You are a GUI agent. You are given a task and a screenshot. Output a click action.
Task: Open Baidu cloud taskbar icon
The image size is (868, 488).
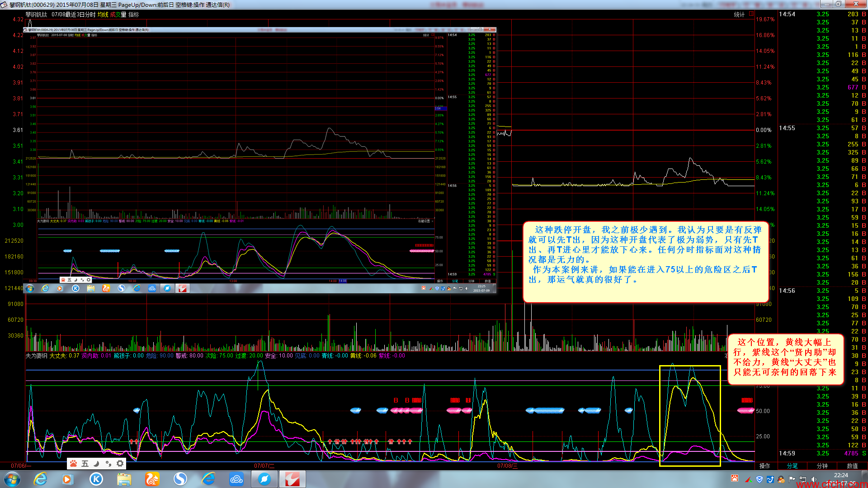point(236,479)
